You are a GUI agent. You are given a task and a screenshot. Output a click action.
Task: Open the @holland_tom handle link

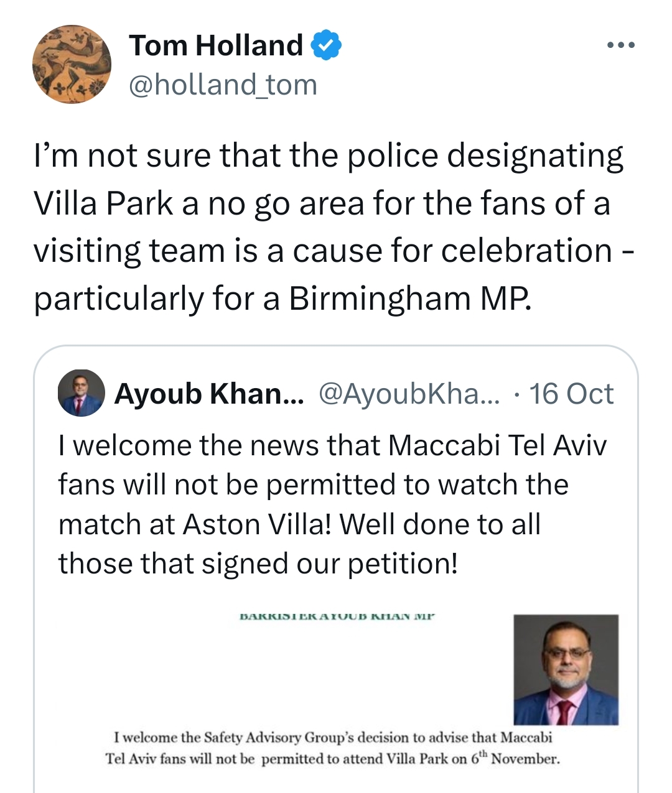[223, 85]
